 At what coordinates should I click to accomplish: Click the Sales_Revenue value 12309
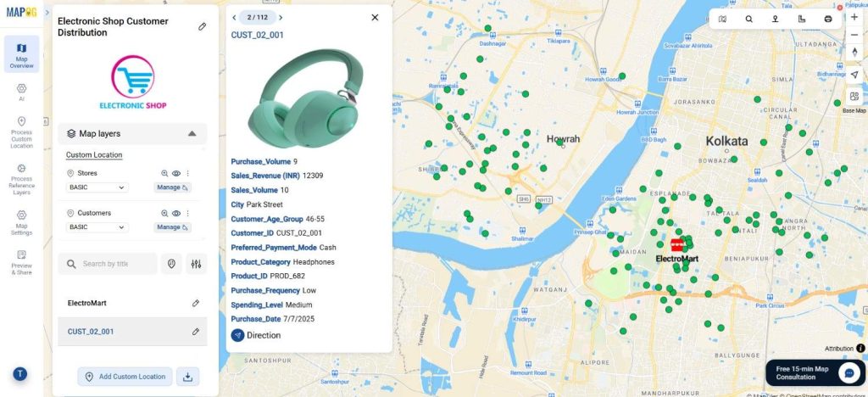pyautogui.click(x=313, y=176)
